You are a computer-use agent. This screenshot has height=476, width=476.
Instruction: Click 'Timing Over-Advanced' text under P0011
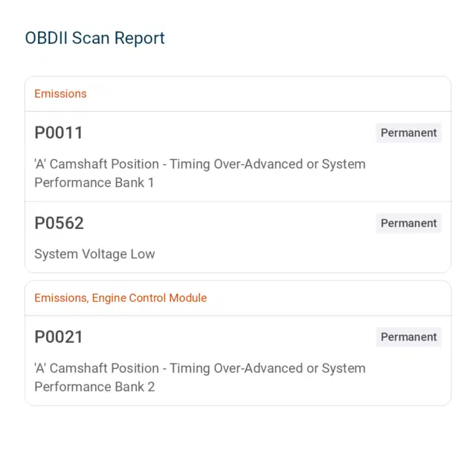point(237,164)
